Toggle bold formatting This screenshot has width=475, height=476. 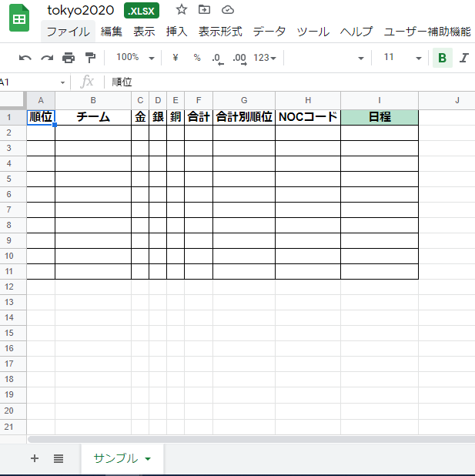coord(442,58)
